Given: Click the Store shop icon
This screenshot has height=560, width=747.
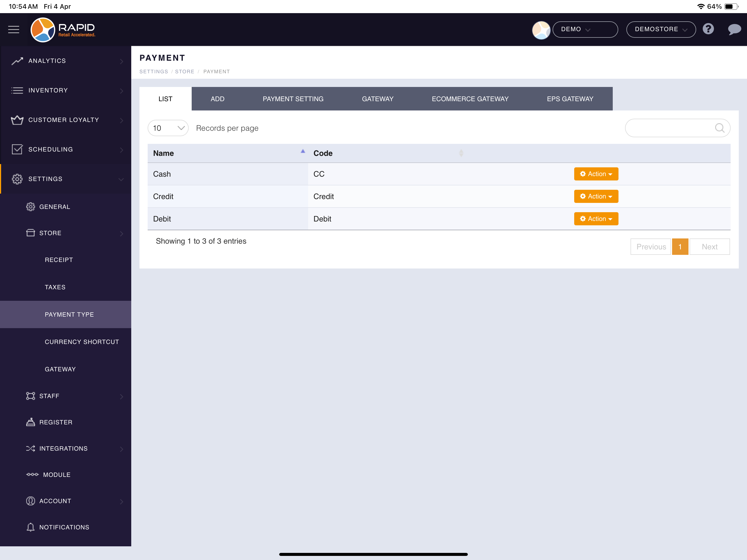Looking at the screenshot, I should pyautogui.click(x=30, y=233).
